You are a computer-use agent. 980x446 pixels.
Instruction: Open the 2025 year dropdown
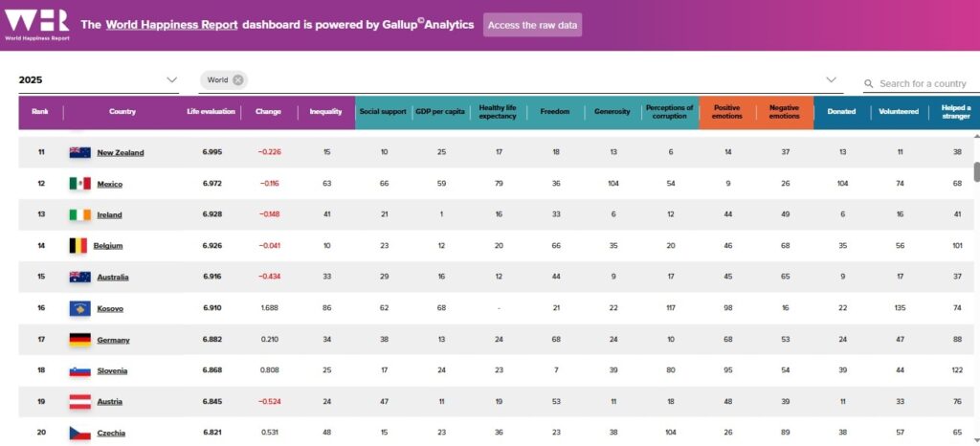click(x=98, y=80)
